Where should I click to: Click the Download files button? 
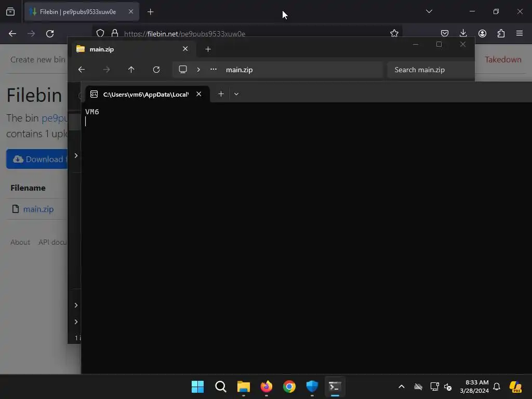point(37,159)
